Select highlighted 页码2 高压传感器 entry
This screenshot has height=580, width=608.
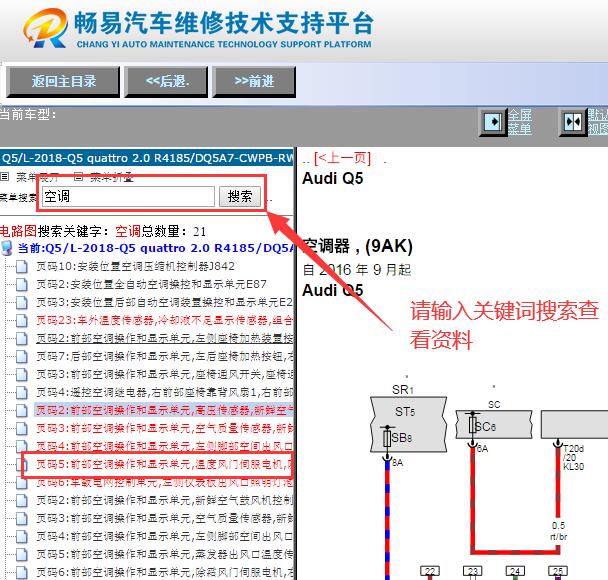pyautogui.click(x=164, y=410)
